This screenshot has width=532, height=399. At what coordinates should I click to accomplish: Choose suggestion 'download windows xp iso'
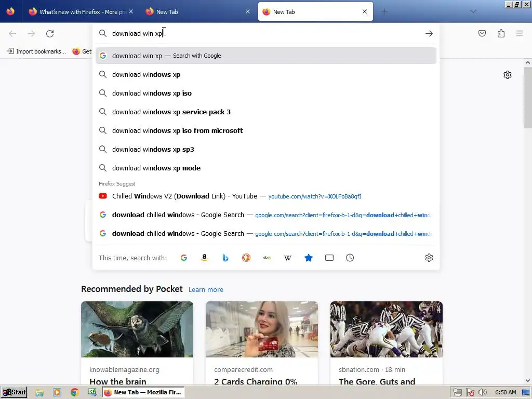pos(266,94)
